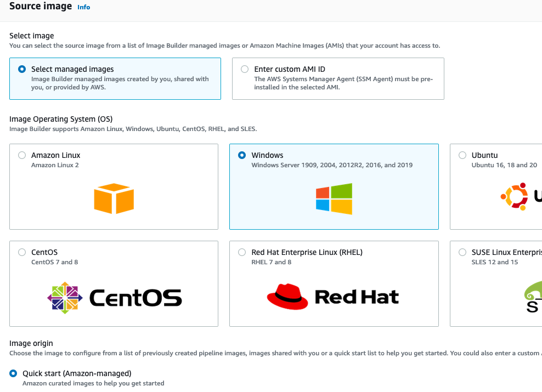This screenshot has width=542, height=392.
Task: Click the 'Select managed images' label text
Action: click(x=72, y=70)
